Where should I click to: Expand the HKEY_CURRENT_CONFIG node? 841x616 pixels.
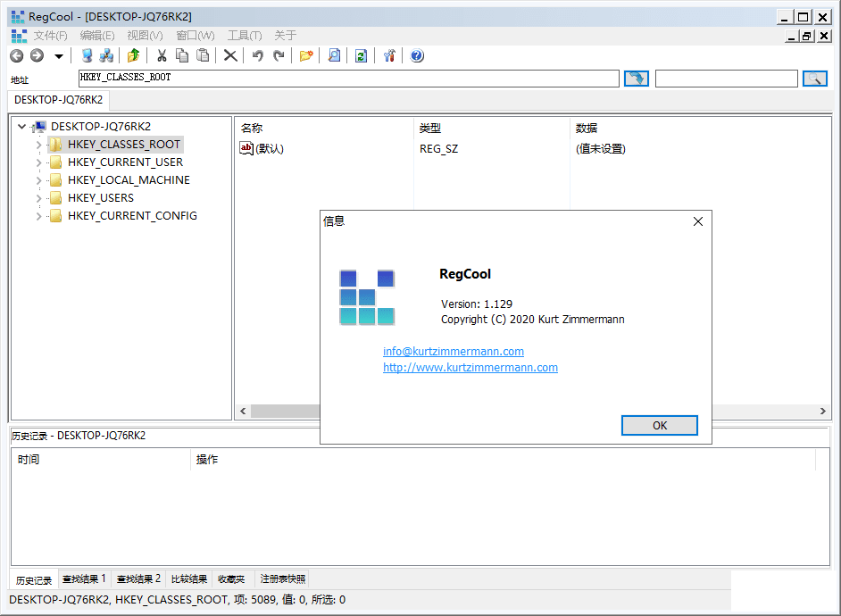pyautogui.click(x=38, y=216)
